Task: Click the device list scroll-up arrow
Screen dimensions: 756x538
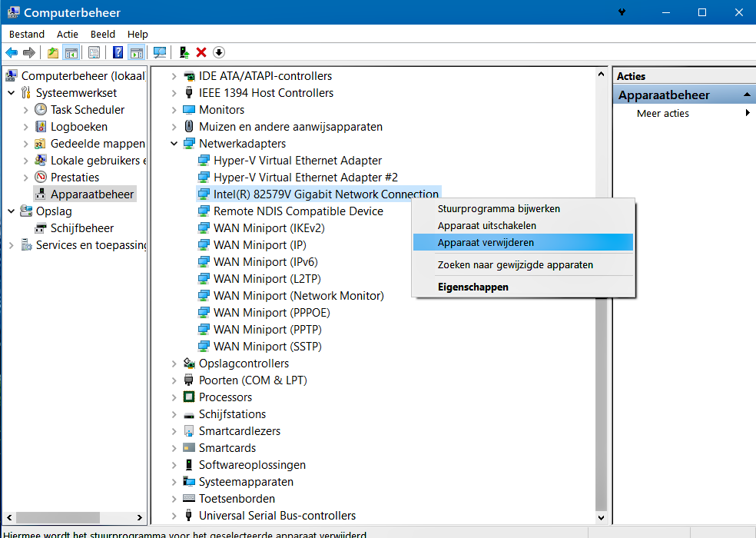Action: [x=601, y=75]
